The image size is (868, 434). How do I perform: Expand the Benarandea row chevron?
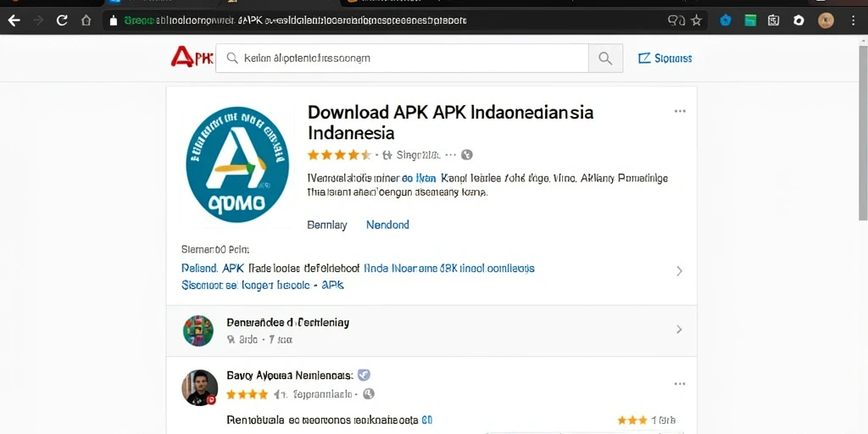pyautogui.click(x=679, y=330)
